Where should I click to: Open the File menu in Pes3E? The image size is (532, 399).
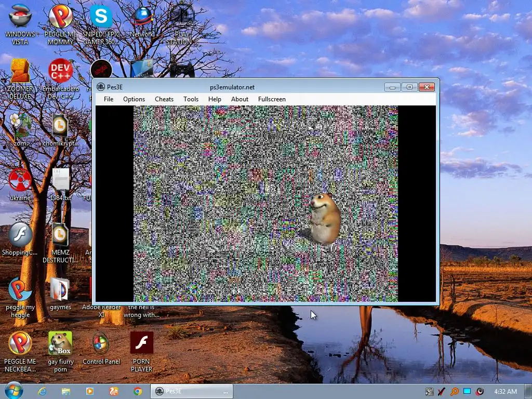coord(109,99)
